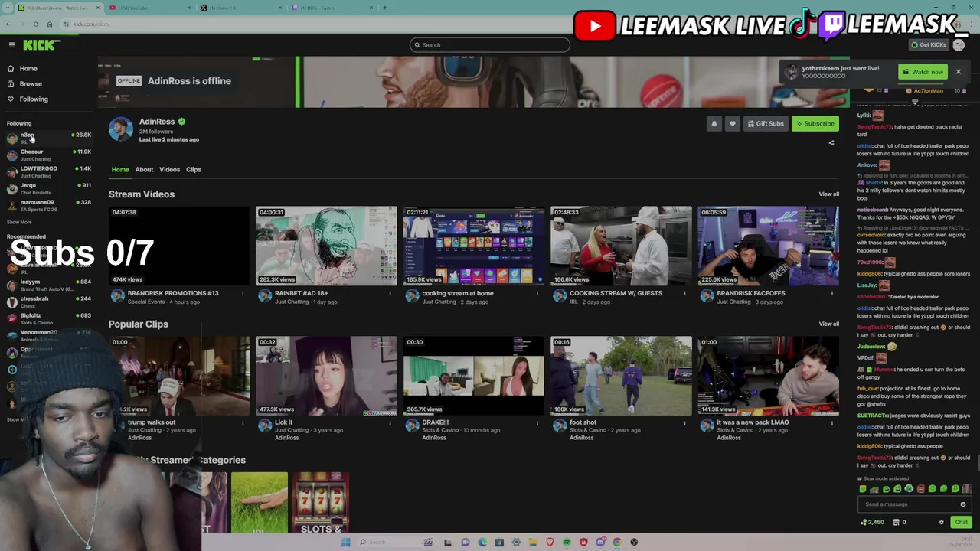980x551 pixels.
Task: Open the browser home button
Action: tap(49, 24)
